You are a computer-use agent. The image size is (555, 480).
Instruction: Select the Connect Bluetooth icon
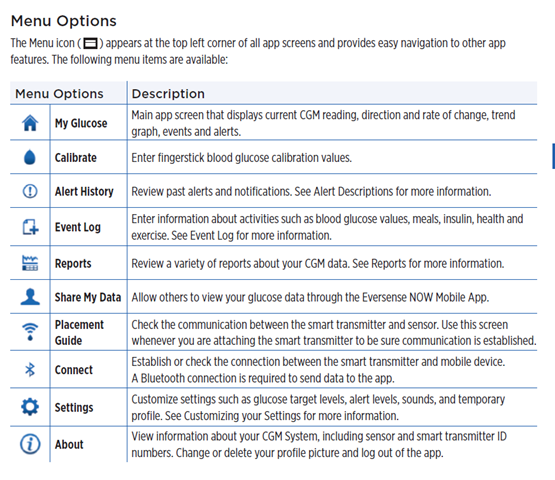tap(30, 370)
